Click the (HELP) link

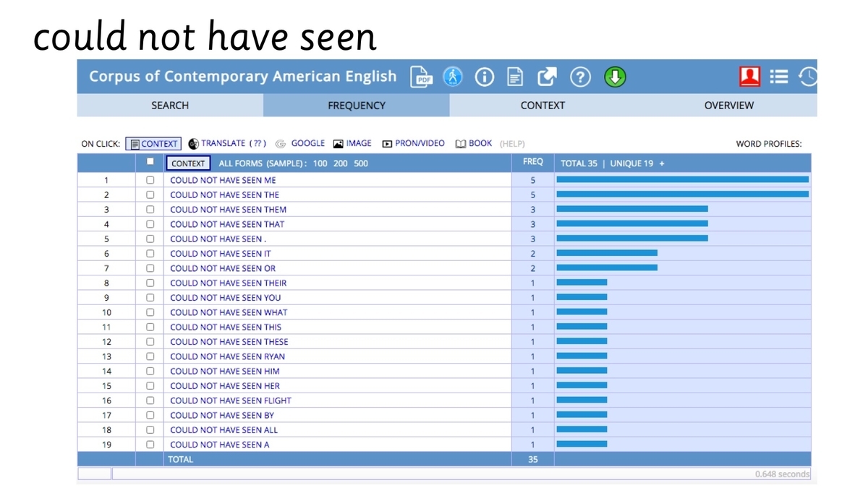[512, 144]
